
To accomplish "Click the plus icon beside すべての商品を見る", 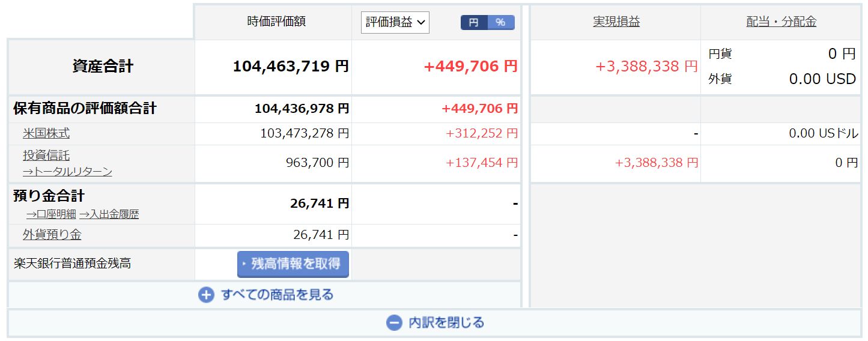I will (206, 295).
